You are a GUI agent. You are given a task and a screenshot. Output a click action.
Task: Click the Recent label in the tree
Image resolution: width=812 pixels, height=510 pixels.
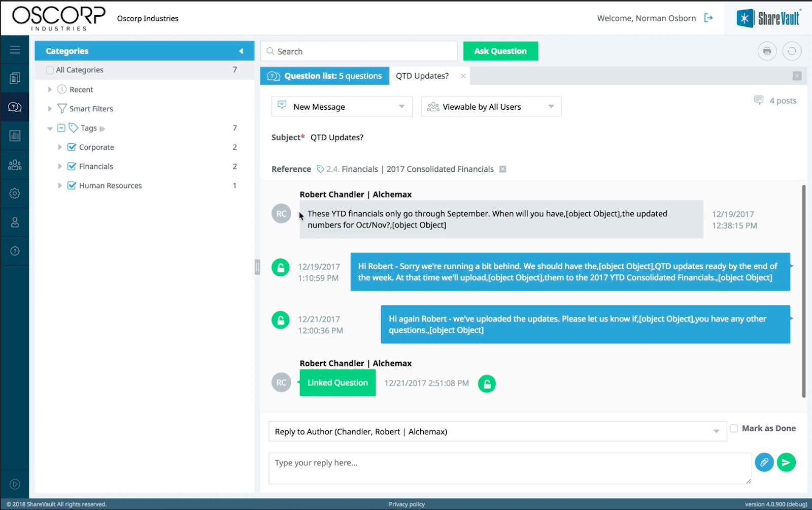[81, 89]
